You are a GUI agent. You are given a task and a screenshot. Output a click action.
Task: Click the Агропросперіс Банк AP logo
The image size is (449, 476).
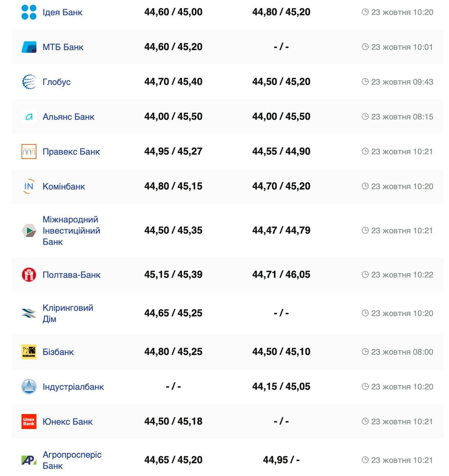tap(29, 460)
